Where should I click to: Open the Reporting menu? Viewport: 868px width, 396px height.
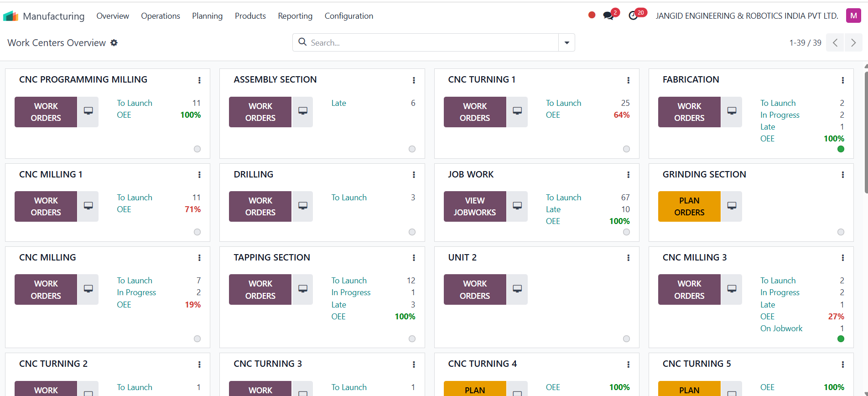pyautogui.click(x=295, y=16)
